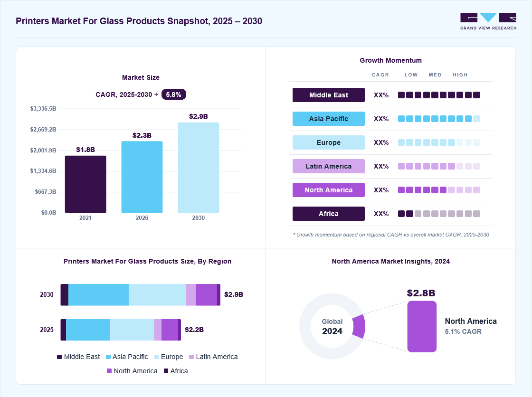Click the Africa region label
The image size is (532, 397).
(x=328, y=214)
